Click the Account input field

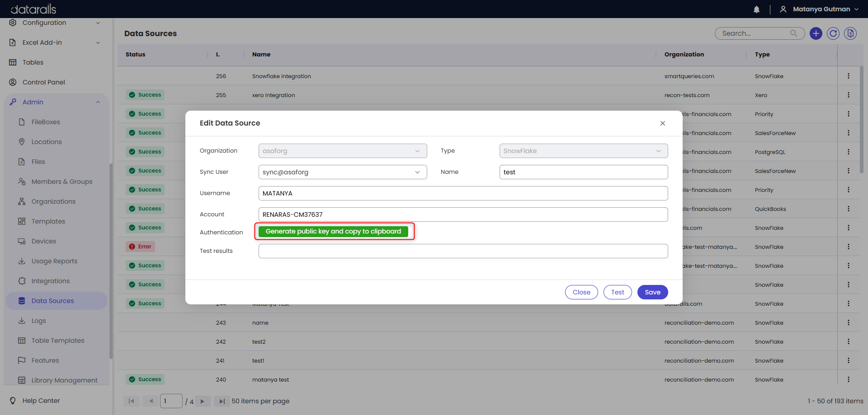pos(463,214)
